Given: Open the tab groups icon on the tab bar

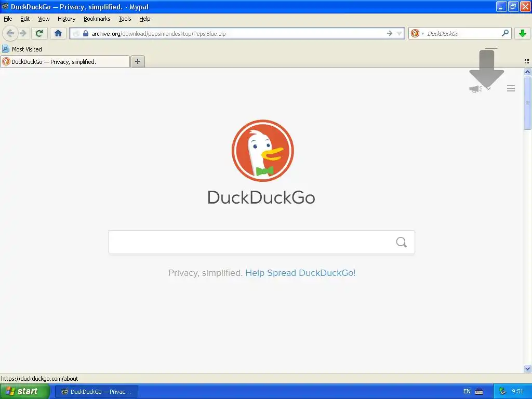Looking at the screenshot, I should click(x=527, y=61).
